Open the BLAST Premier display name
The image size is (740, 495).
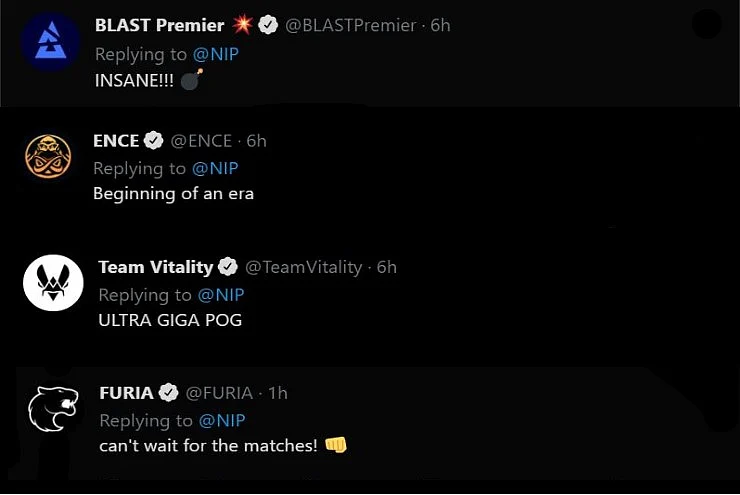(x=160, y=25)
